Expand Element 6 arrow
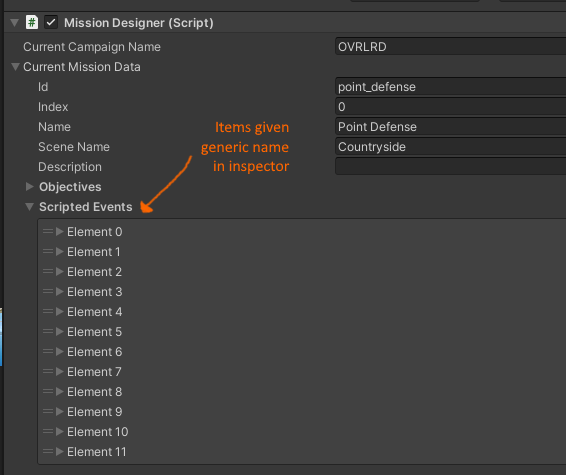 60,352
